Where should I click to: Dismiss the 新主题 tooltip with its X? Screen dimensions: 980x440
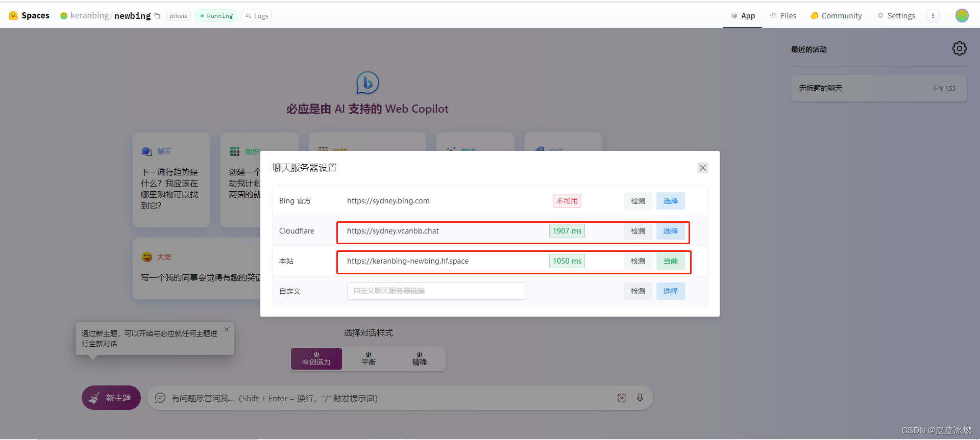pyautogui.click(x=227, y=329)
